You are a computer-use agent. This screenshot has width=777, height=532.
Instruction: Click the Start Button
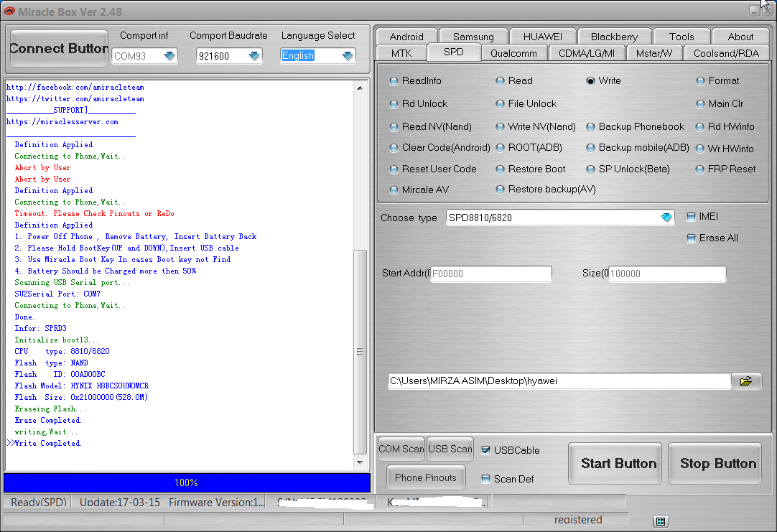pyautogui.click(x=615, y=464)
